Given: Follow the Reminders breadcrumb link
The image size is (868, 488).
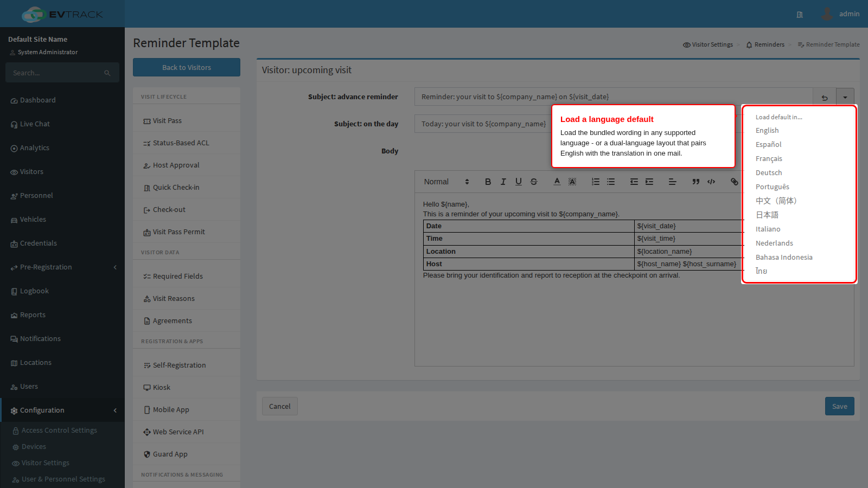Looking at the screenshot, I should 765,44.
